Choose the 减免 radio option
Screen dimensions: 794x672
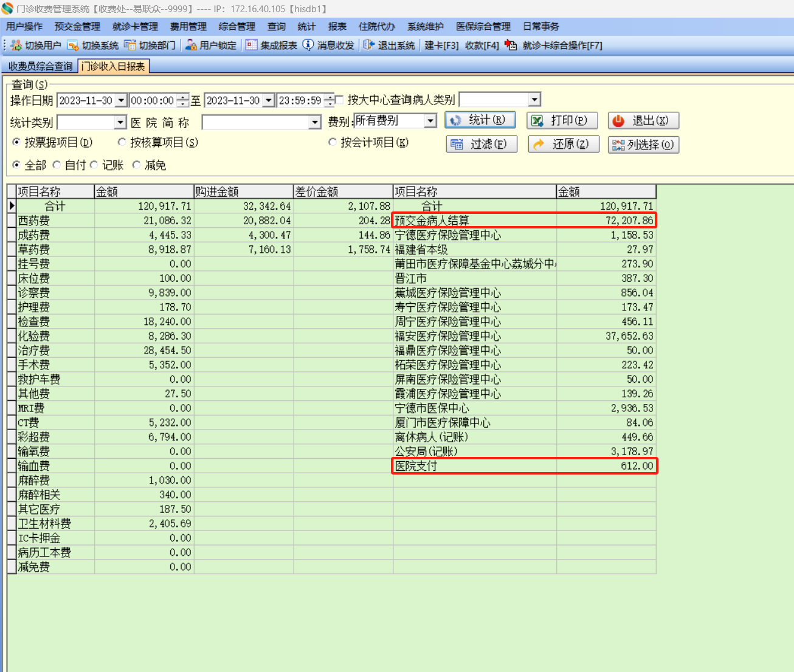click(136, 165)
